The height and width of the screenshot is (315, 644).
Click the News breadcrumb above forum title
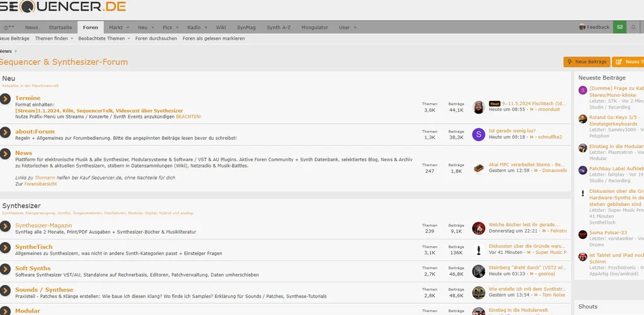pos(6,51)
